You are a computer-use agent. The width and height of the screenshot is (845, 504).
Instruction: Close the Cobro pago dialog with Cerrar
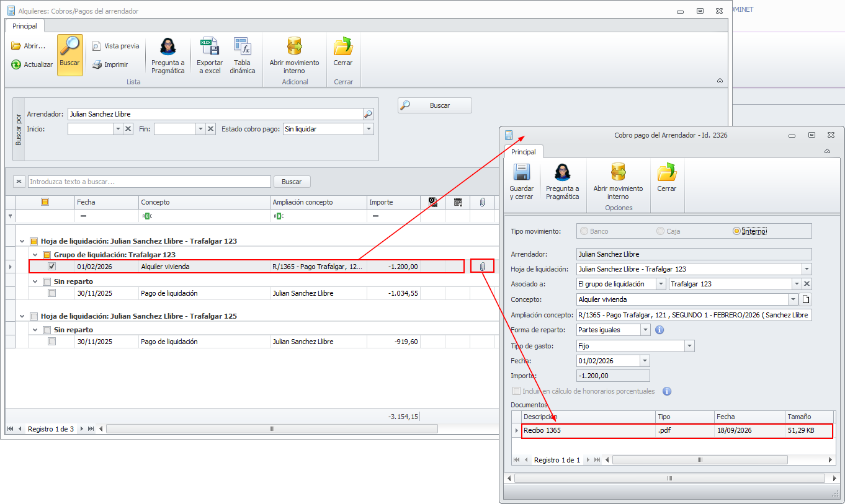click(667, 177)
